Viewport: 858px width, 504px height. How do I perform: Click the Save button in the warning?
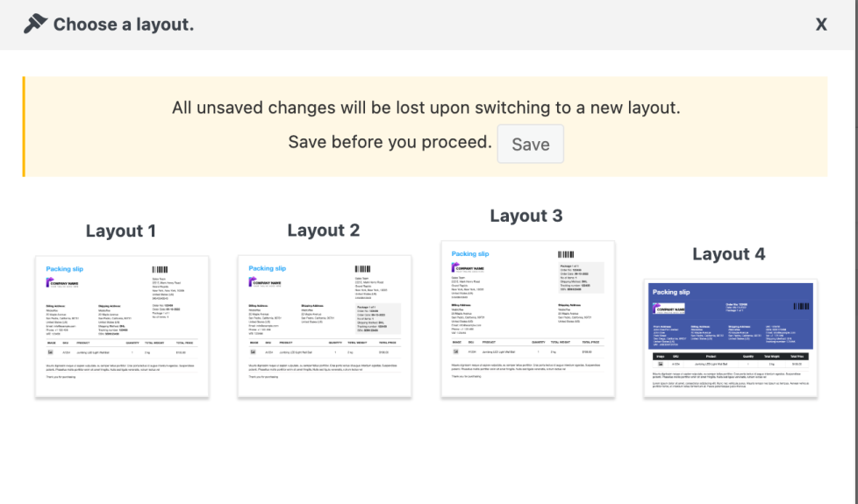tap(530, 144)
